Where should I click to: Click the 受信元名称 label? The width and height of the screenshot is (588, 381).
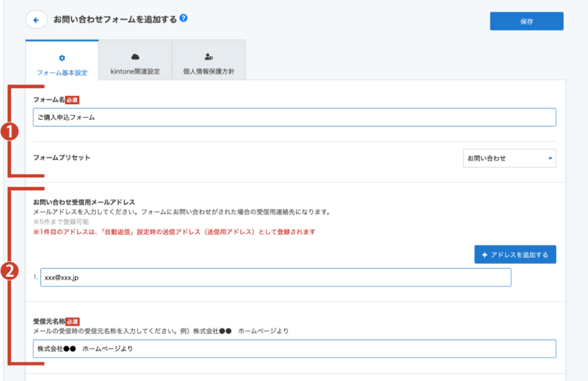(49, 321)
